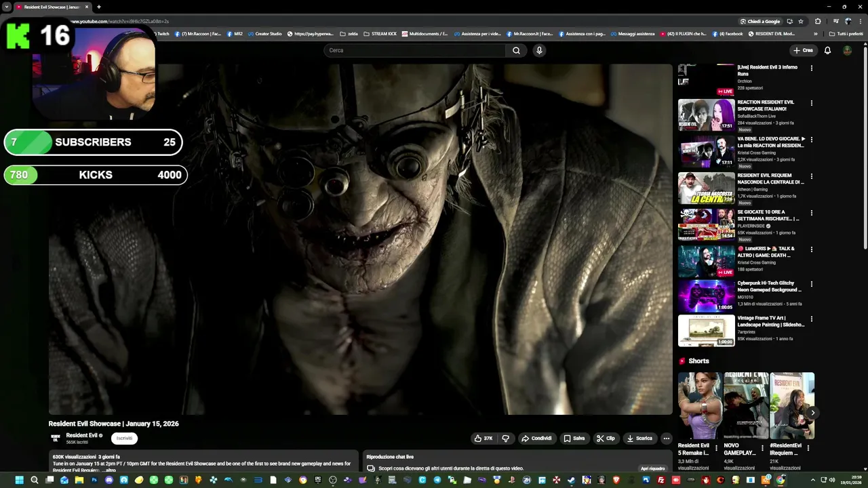Open the Tutti i preferiti bookmarks folder

(x=846, y=34)
